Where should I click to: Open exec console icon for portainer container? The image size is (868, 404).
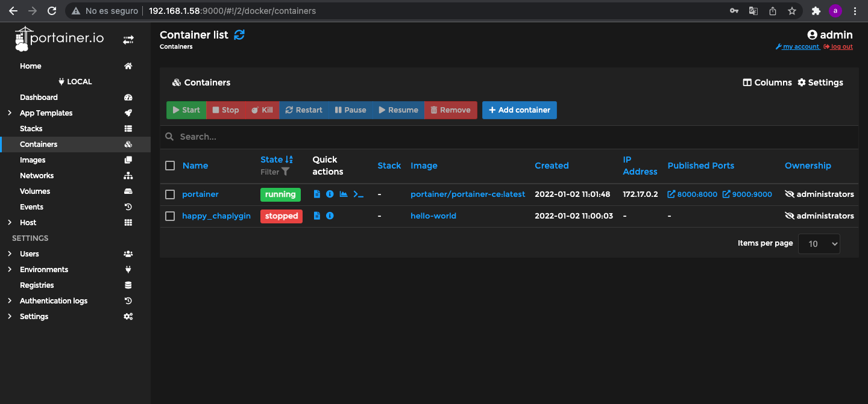pyautogui.click(x=359, y=194)
